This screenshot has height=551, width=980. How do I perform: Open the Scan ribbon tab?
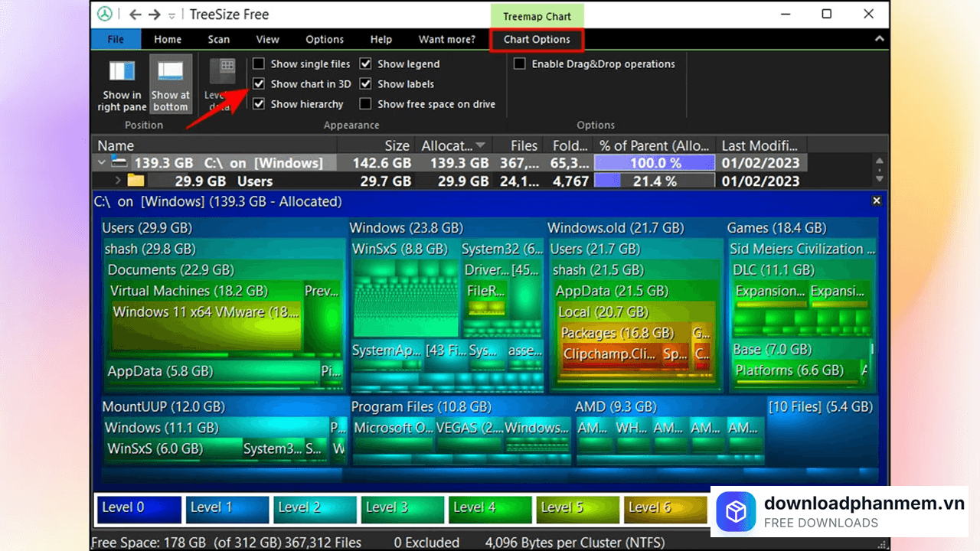(218, 40)
